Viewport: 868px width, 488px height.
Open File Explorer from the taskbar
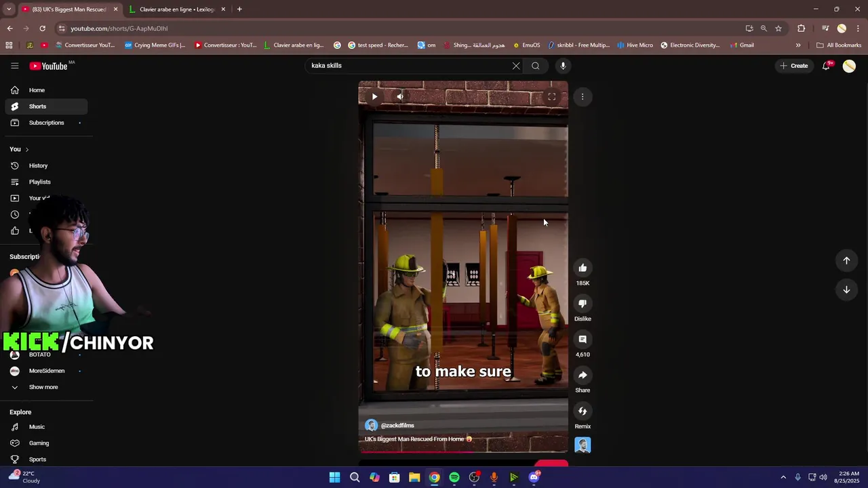click(x=414, y=477)
